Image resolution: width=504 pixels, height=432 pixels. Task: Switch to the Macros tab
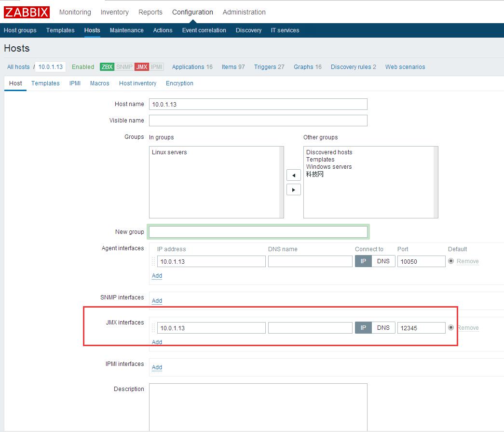coord(100,83)
